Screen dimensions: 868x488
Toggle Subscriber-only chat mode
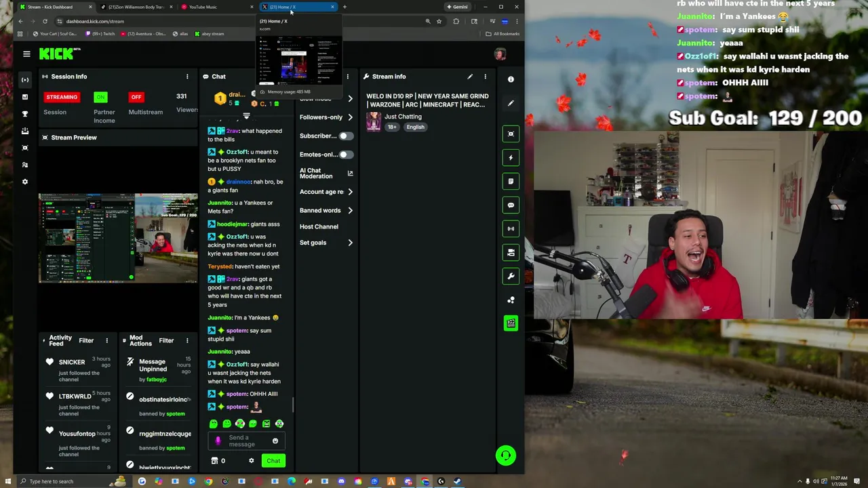[x=346, y=136]
